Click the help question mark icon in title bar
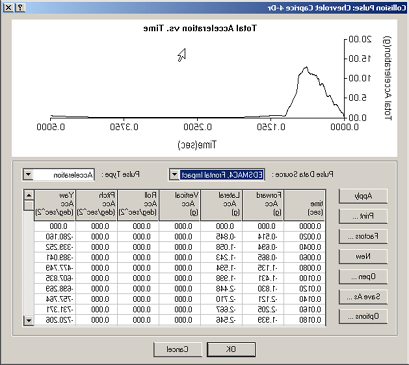This screenshot has width=409, height=365. 20,8
